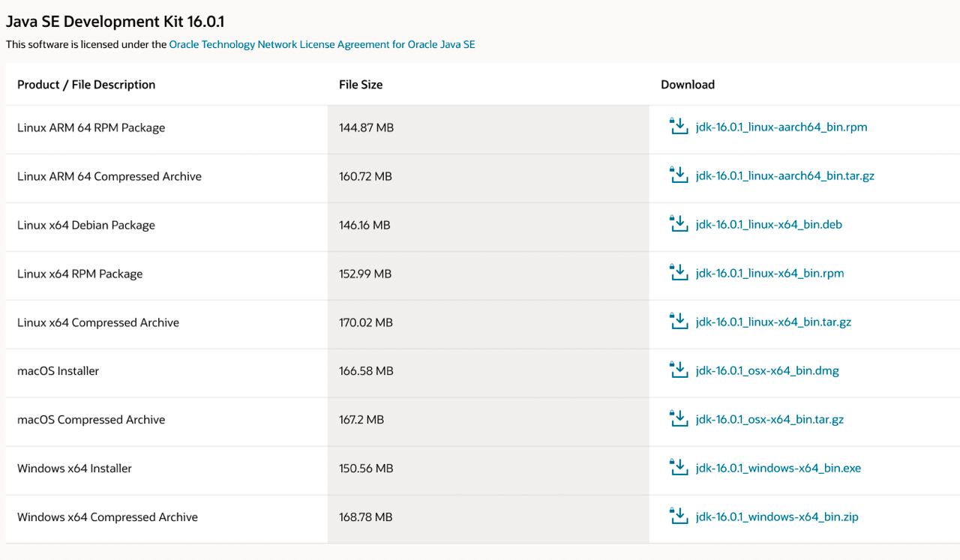Select Windows x64 Installer row label
Screen dimensions: 960x560
click(74, 469)
